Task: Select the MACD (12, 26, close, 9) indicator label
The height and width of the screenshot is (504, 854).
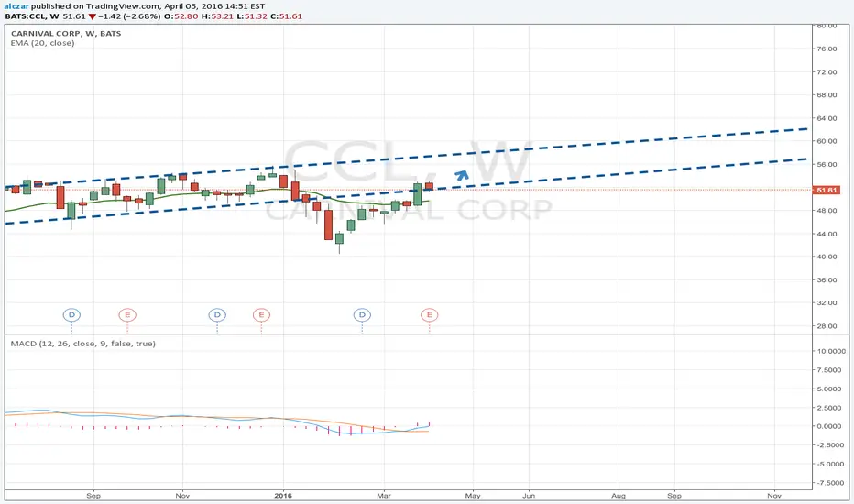Action: click(82, 344)
